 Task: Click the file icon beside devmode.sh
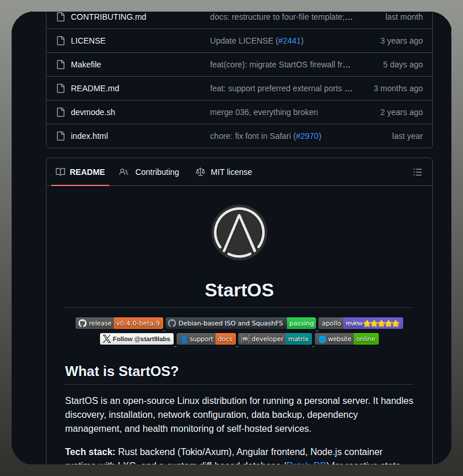click(60, 112)
